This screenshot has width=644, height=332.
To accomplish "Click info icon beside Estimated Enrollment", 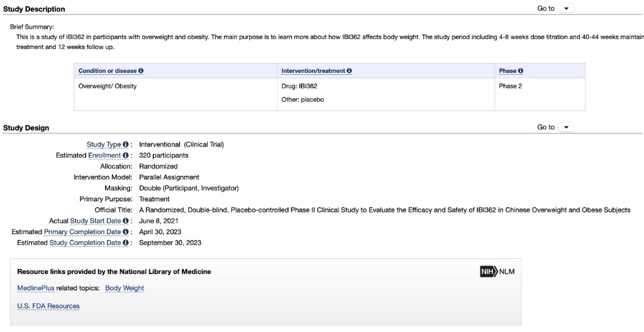I will (126, 155).
